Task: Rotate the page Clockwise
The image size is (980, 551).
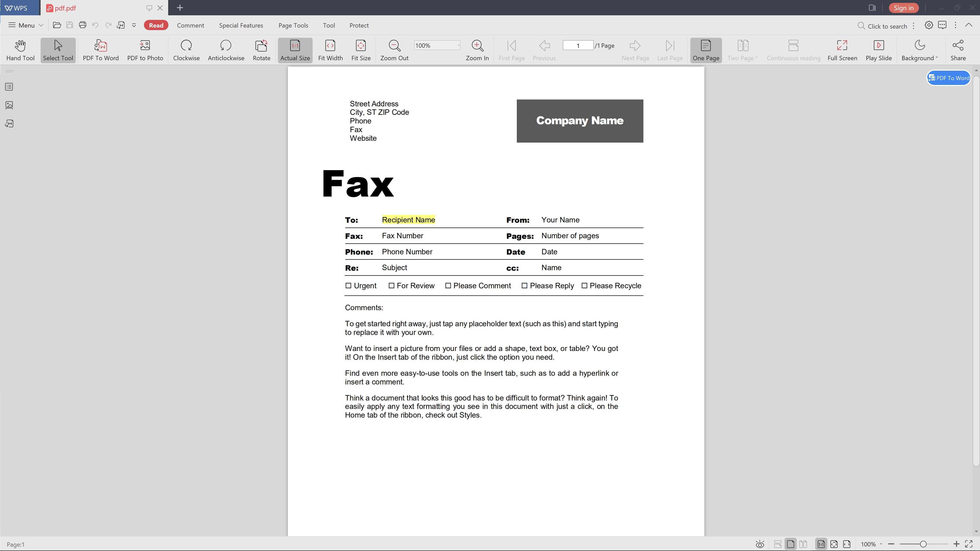Action: 186,50
